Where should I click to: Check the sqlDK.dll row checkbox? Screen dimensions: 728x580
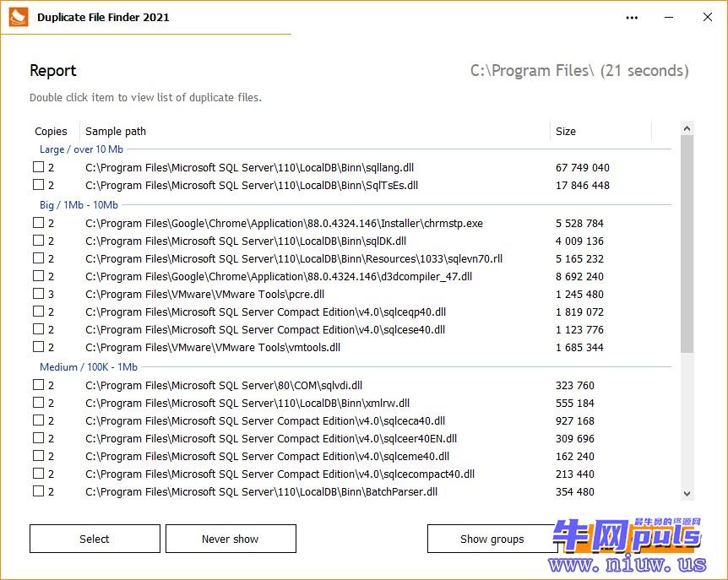click(39, 240)
